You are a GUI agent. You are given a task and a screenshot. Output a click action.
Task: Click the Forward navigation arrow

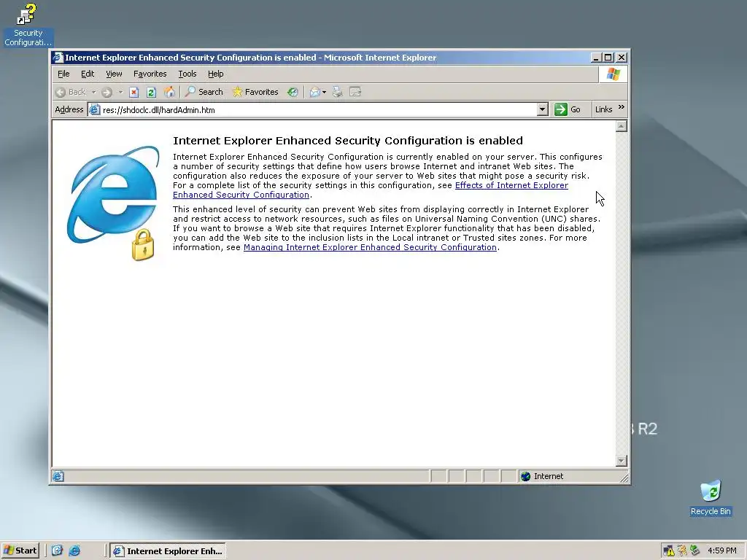107,93
